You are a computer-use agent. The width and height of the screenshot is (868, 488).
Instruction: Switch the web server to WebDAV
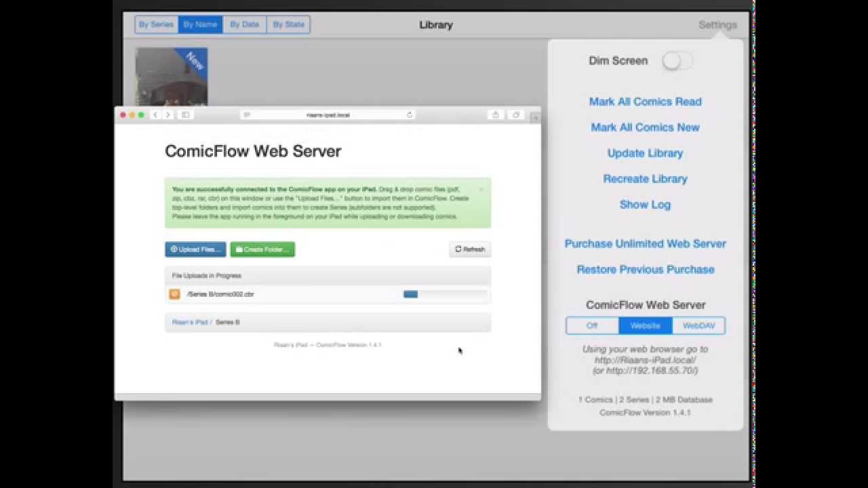pyautogui.click(x=698, y=325)
